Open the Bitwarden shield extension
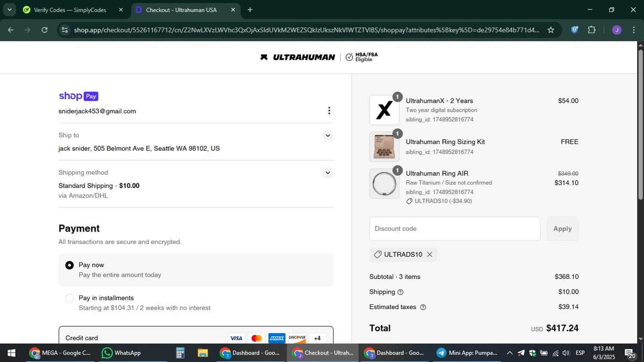This screenshot has width=644, height=362. [x=574, y=30]
